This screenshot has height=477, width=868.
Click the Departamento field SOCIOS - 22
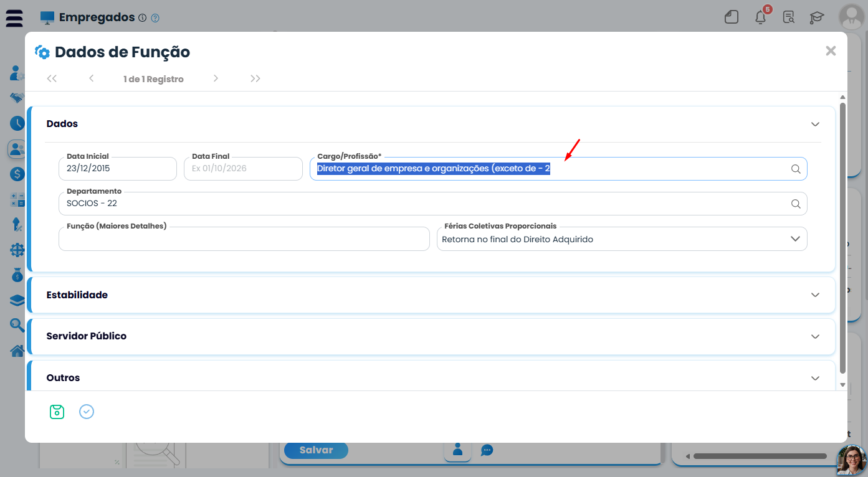[x=433, y=204]
